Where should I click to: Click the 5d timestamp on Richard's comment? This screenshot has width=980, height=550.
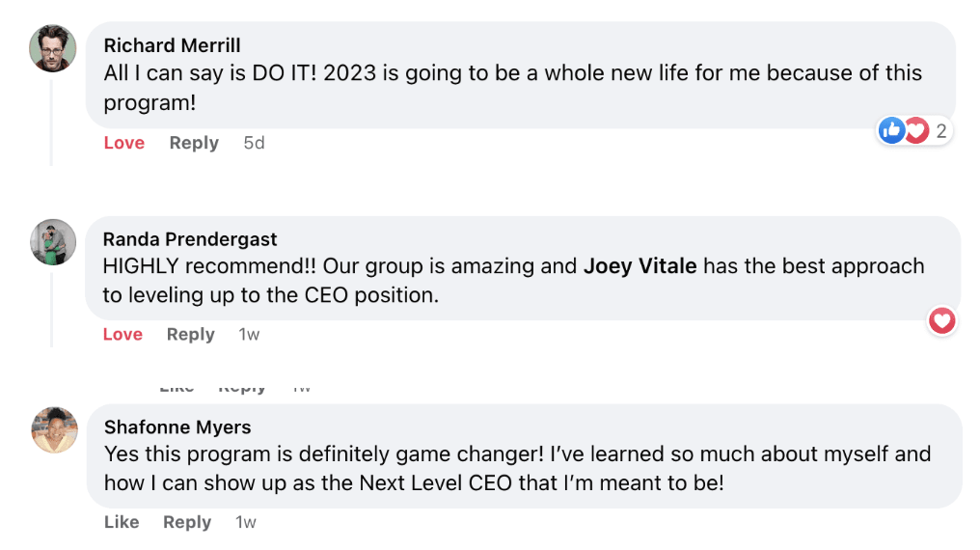point(254,143)
